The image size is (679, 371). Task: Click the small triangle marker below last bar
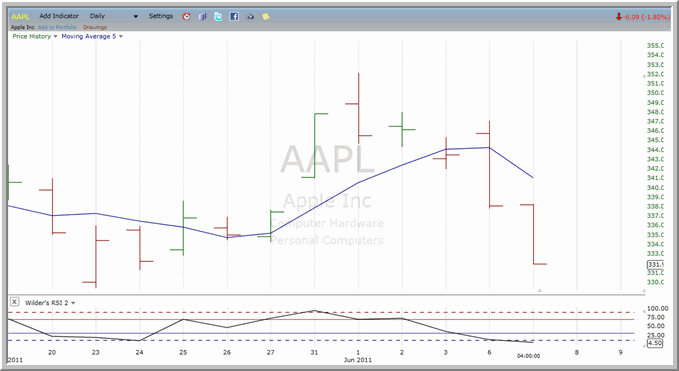539,290
